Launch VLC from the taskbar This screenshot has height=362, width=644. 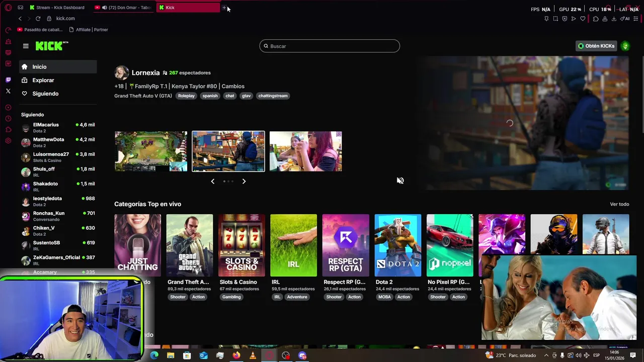[253, 355]
